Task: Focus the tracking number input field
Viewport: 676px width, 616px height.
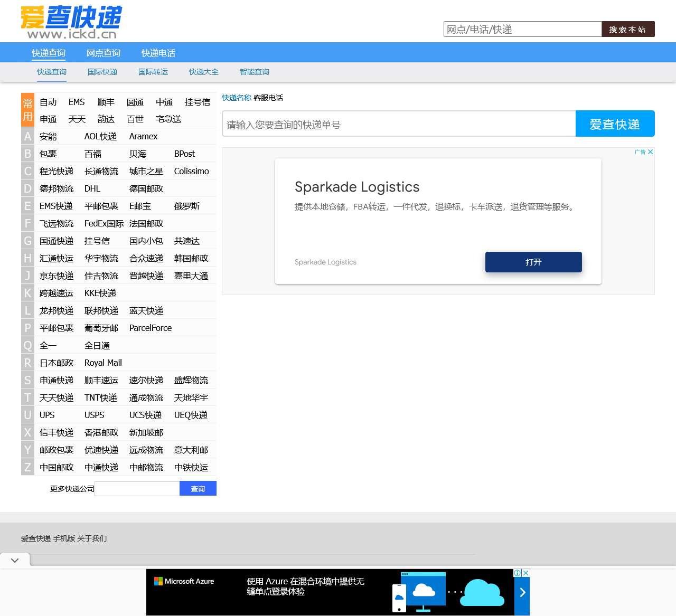Action: point(399,124)
